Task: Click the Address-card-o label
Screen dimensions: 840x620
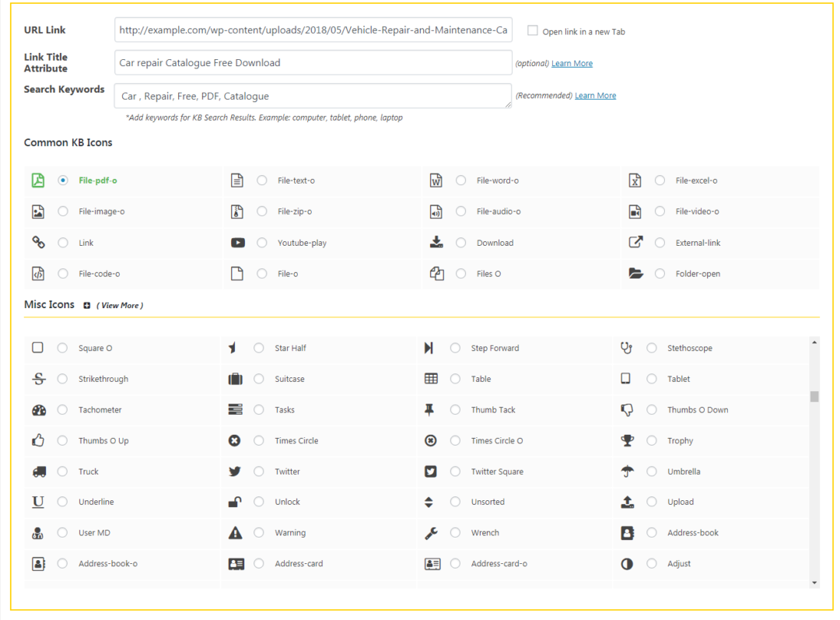Action: pos(499,564)
